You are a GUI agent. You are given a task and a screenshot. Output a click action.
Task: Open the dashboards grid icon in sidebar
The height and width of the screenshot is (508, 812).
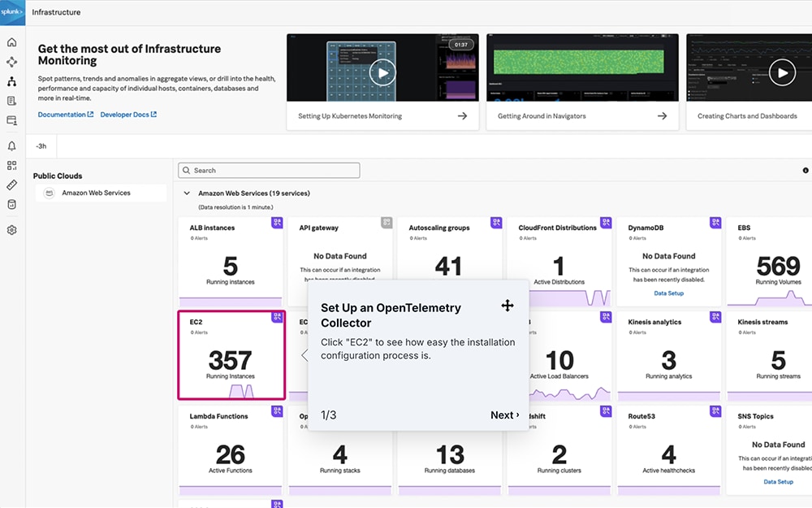[x=12, y=165]
